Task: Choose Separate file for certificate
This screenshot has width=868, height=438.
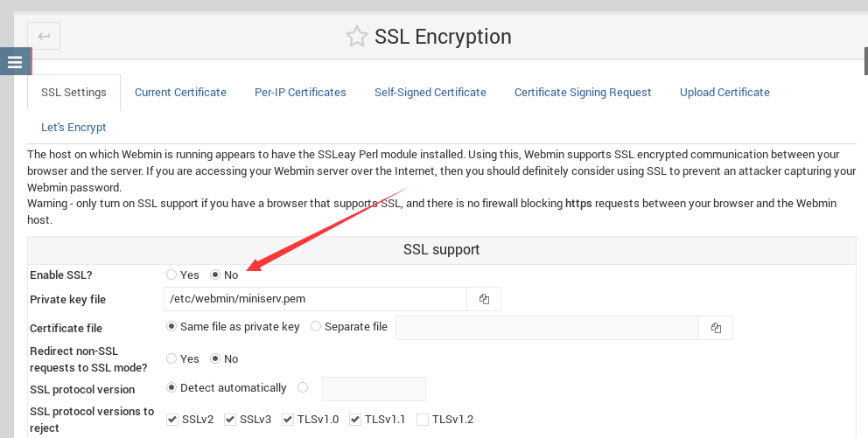Action: (x=316, y=327)
